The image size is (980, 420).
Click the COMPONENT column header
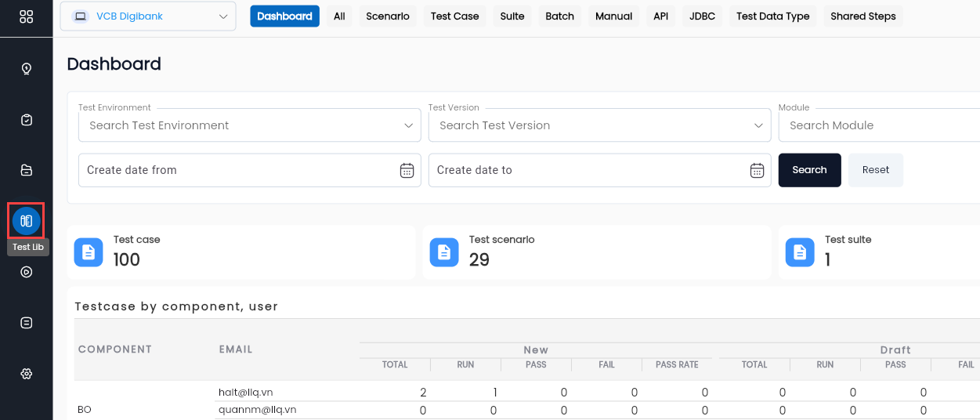click(x=115, y=349)
